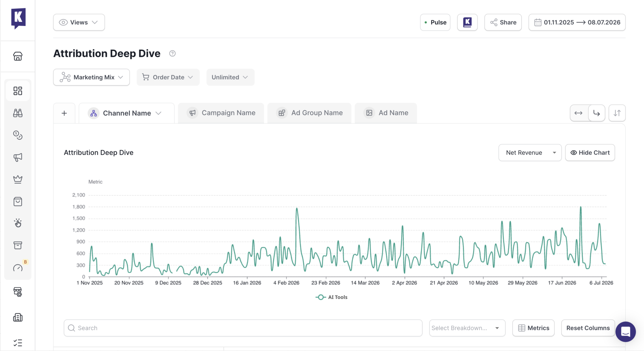Click the Klar logo in the sidebar

click(18, 18)
